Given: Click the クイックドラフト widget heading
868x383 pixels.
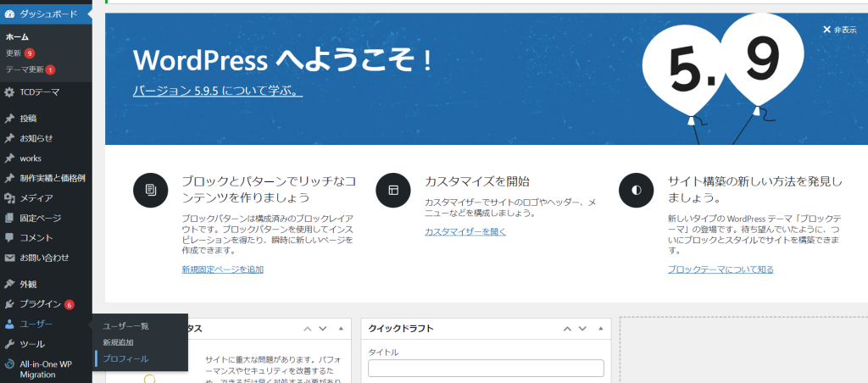Looking at the screenshot, I should point(401,329).
